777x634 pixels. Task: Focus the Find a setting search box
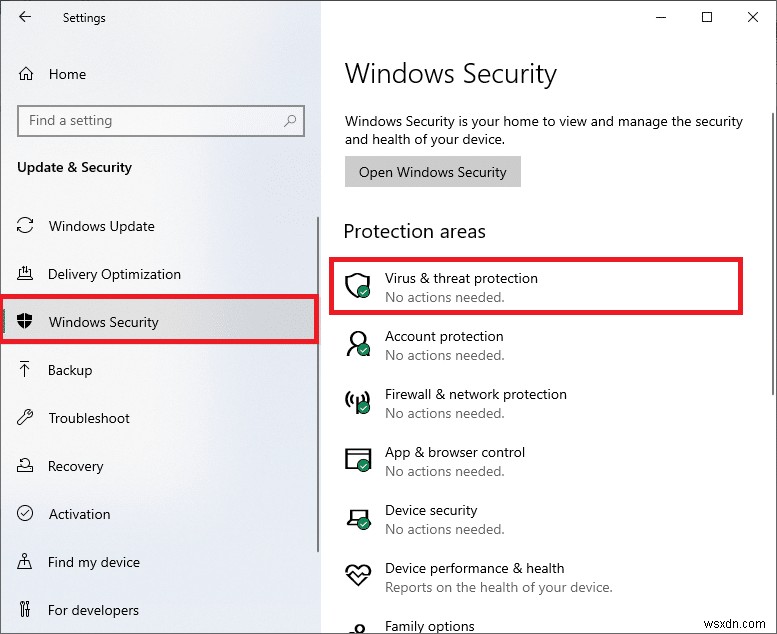pyautogui.click(x=150, y=121)
